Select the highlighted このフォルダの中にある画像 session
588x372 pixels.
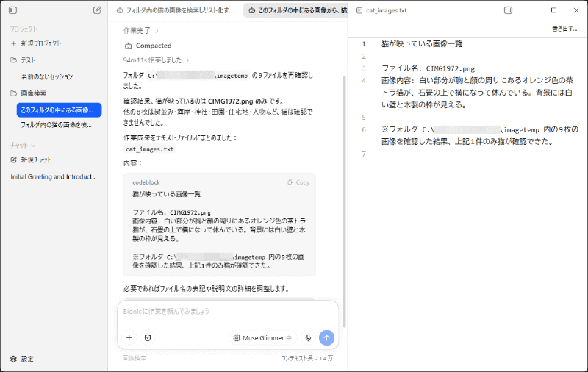[x=60, y=110]
